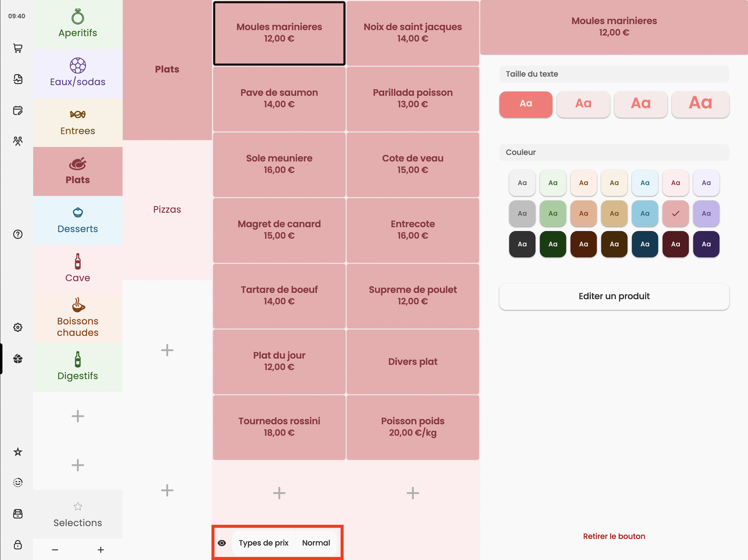This screenshot has height=560, width=748.
Task: Open the Normal price type option
Action: click(x=316, y=543)
